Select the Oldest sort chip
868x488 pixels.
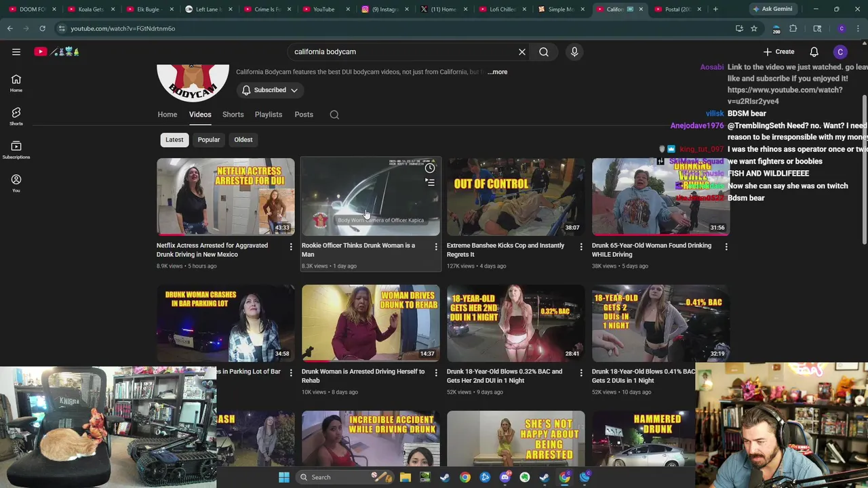tap(243, 140)
